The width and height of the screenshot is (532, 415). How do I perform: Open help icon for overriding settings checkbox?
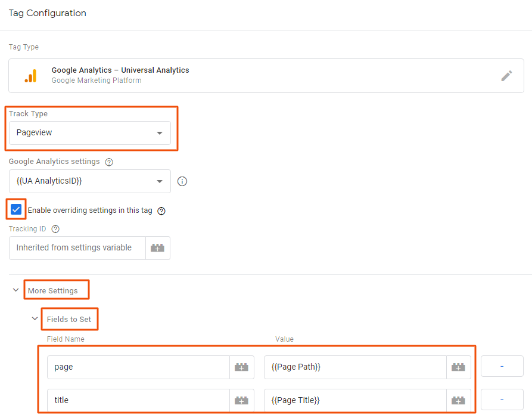pyautogui.click(x=161, y=211)
